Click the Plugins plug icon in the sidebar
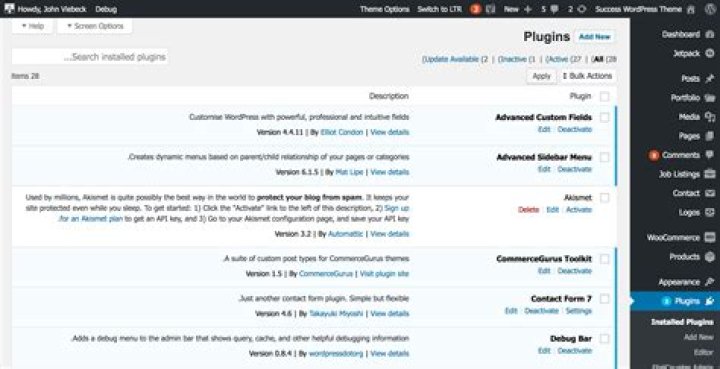720x369 pixels. click(710, 301)
